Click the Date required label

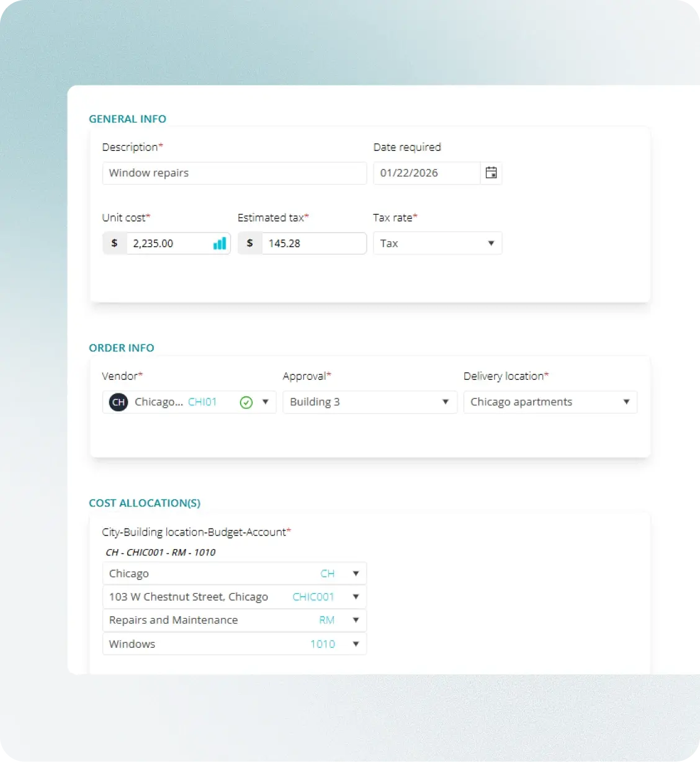(407, 147)
